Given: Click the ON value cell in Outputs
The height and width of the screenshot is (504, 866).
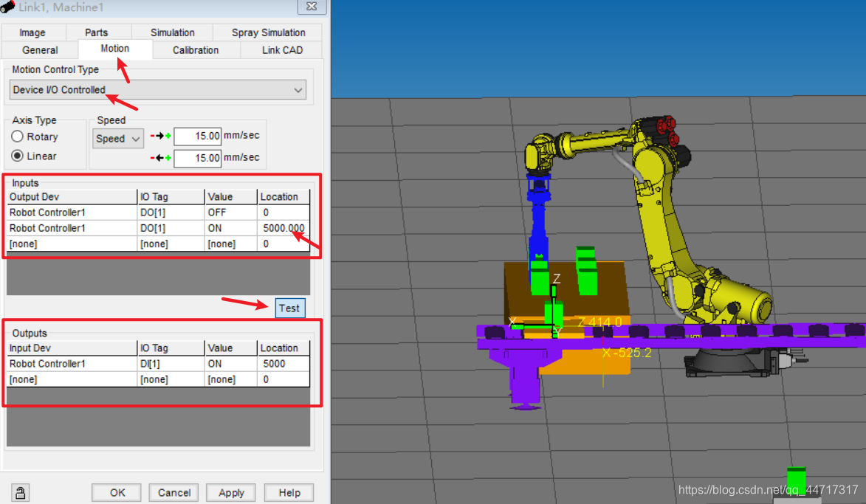Looking at the screenshot, I should pos(230,364).
